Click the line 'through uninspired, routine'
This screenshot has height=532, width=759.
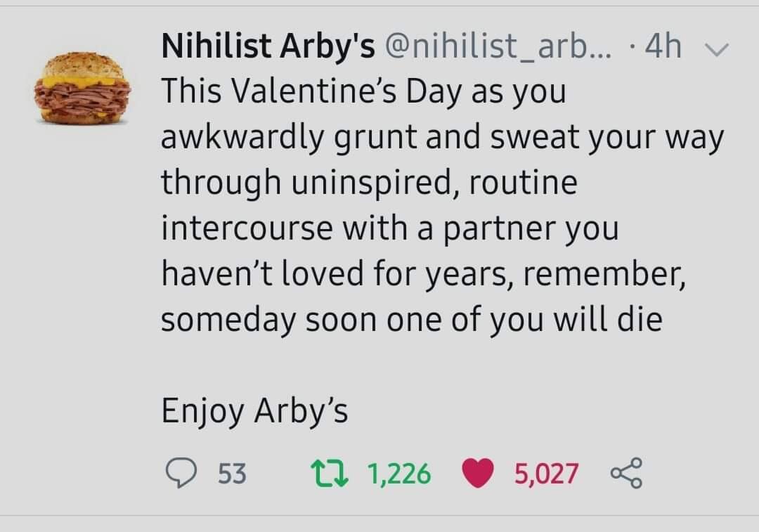370,183
